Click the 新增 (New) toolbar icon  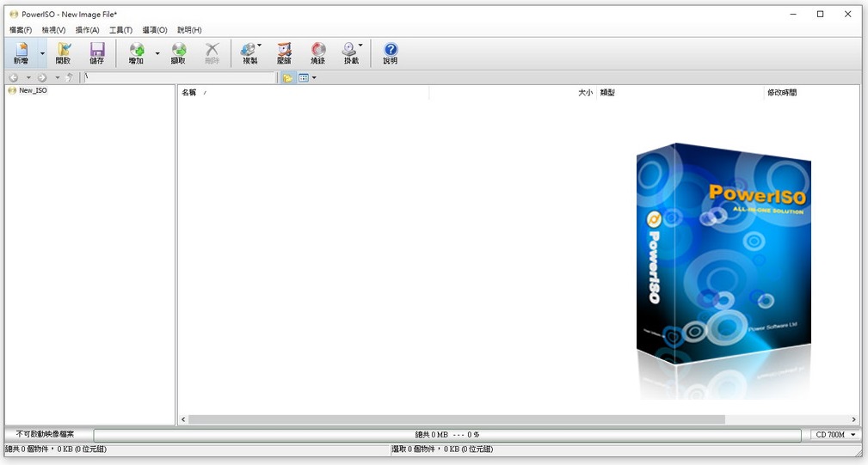tap(20, 53)
